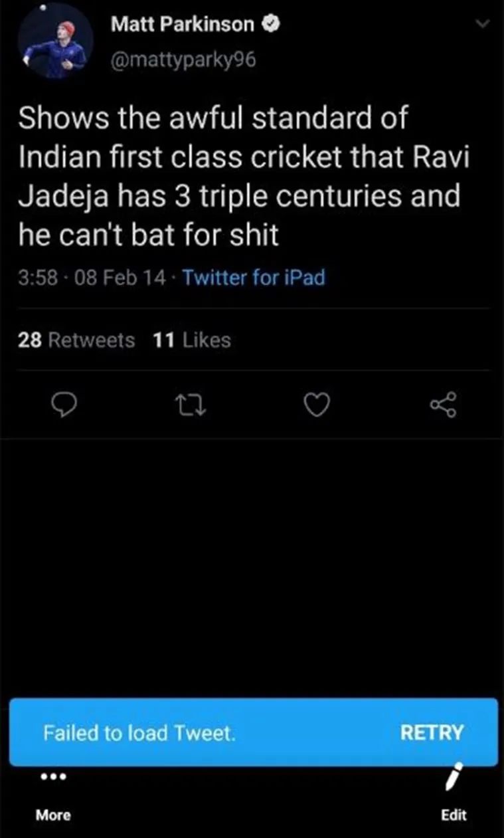This screenshot has width=504, height=838.
Task: View the 28 Retweets list
Action: (x=75, y=340)
